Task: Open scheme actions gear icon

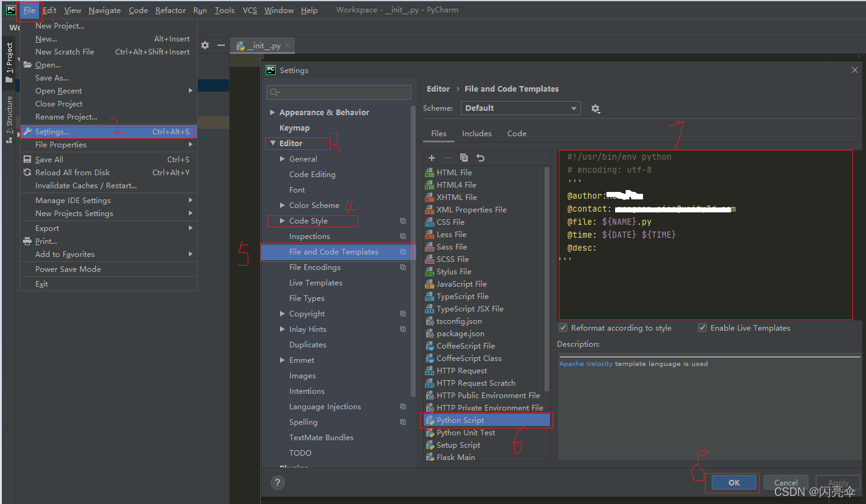Action: (595, 108)
